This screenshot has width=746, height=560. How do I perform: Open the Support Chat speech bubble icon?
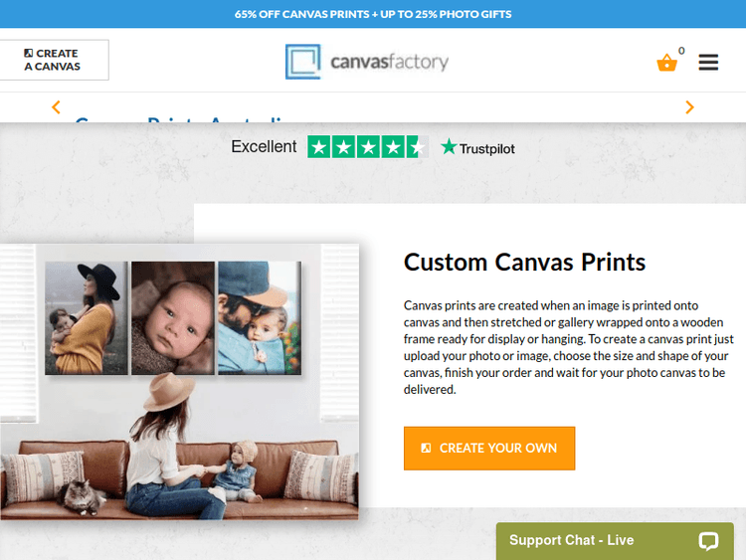[x=708, y=541]
